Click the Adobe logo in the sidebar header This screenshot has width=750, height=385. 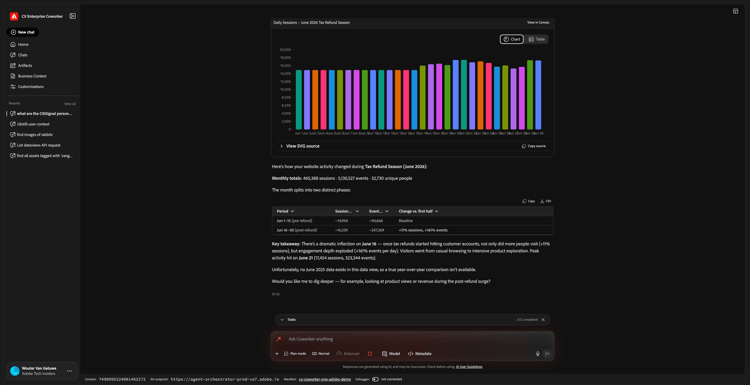point(14,16)
